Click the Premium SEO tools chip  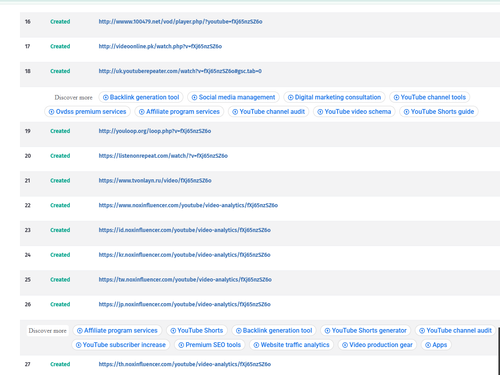click(x=209, y=345)
